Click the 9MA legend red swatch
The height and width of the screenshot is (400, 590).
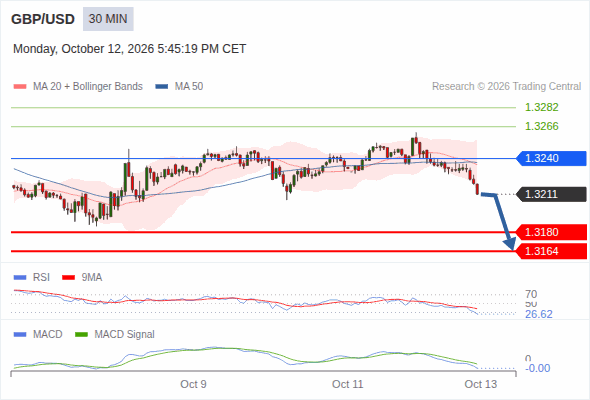click(68, 278)
